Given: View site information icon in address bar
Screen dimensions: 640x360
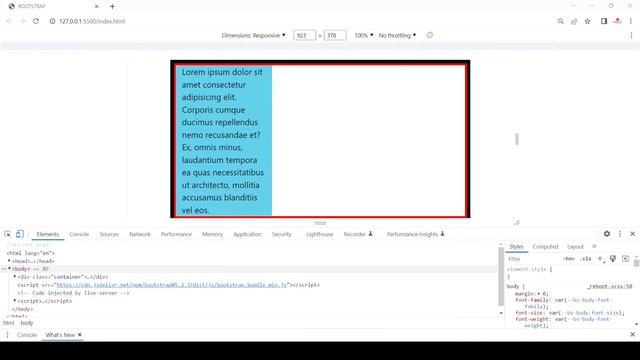Looking at the screenshot, I should [52, 21].
